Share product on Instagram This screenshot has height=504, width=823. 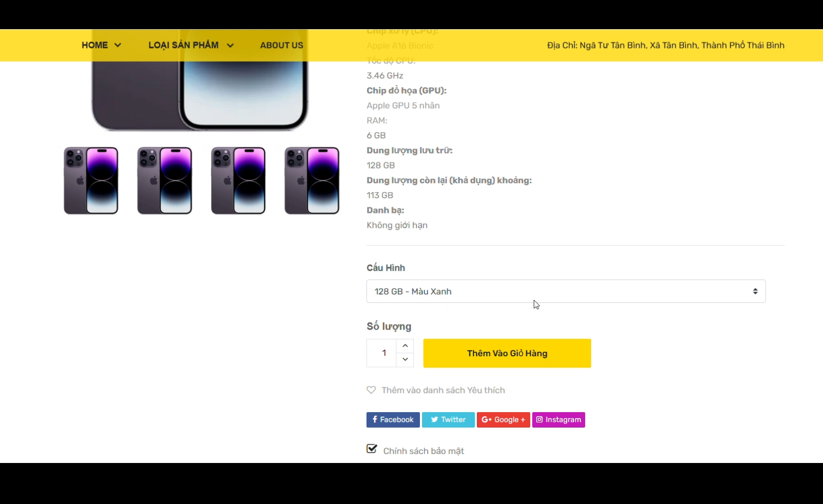point(558,420)
